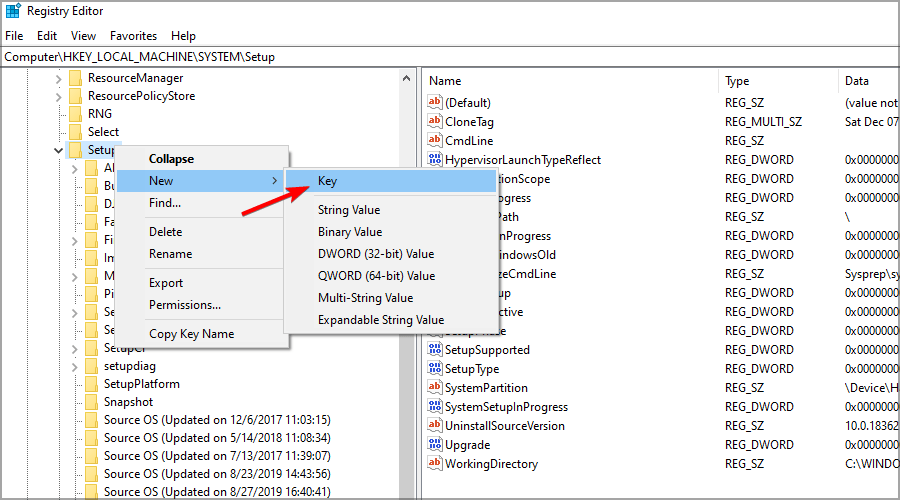
Task: Collapse the Setup tree node arrow
Action: point(58,150)
